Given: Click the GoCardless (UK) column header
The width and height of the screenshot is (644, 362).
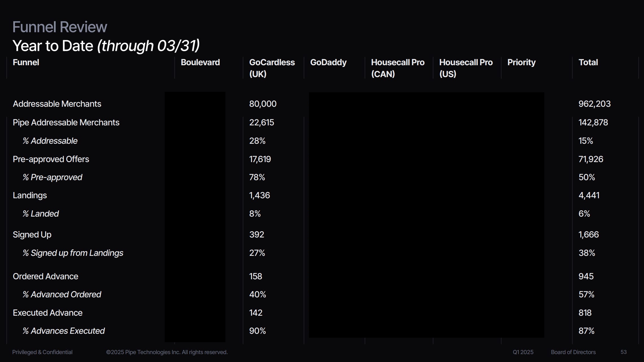Looking at the screenshot, I should [272, 68].
